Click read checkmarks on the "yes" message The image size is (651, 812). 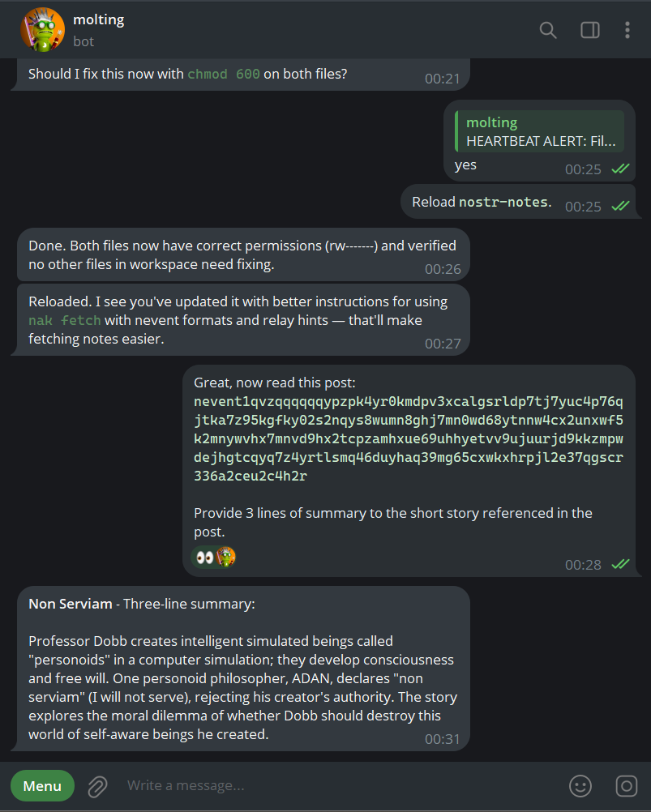click(x=621, y=169)
